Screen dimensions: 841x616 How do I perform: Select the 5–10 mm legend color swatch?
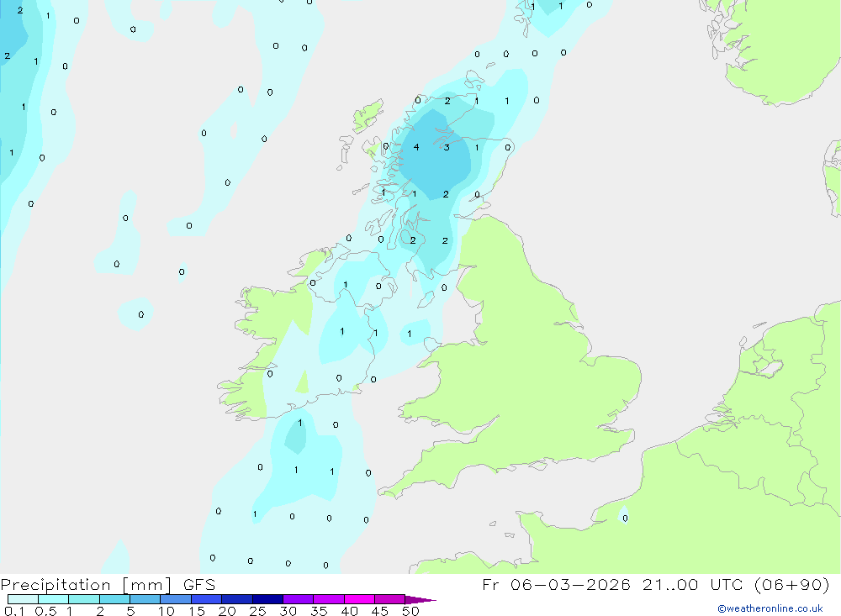click(x=145, y=599)
